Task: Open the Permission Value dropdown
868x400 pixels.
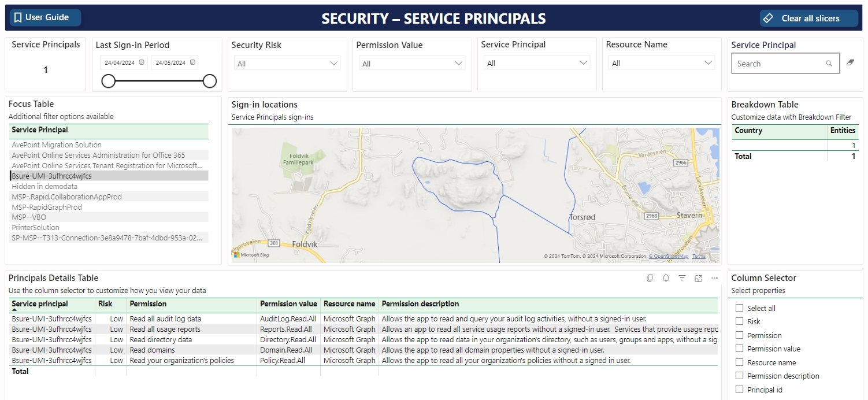Action: pyautogui.click(x=412, y=64)
